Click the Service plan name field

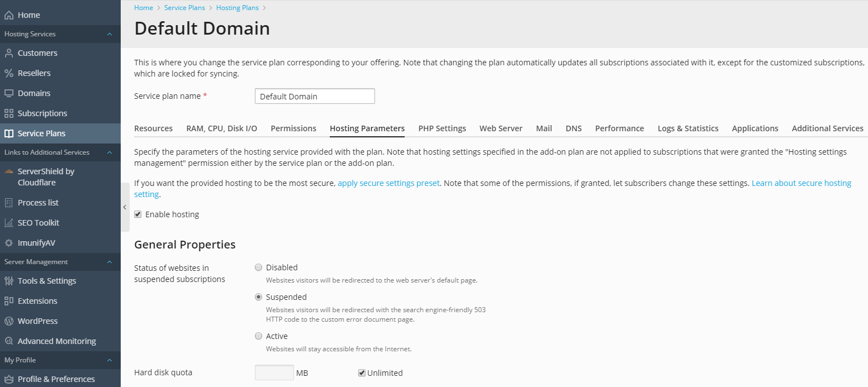(x=315, y=96)
